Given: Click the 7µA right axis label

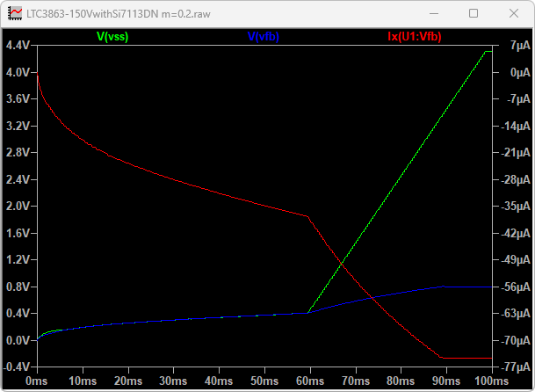Looking at the screenshot, I should 521,46.
